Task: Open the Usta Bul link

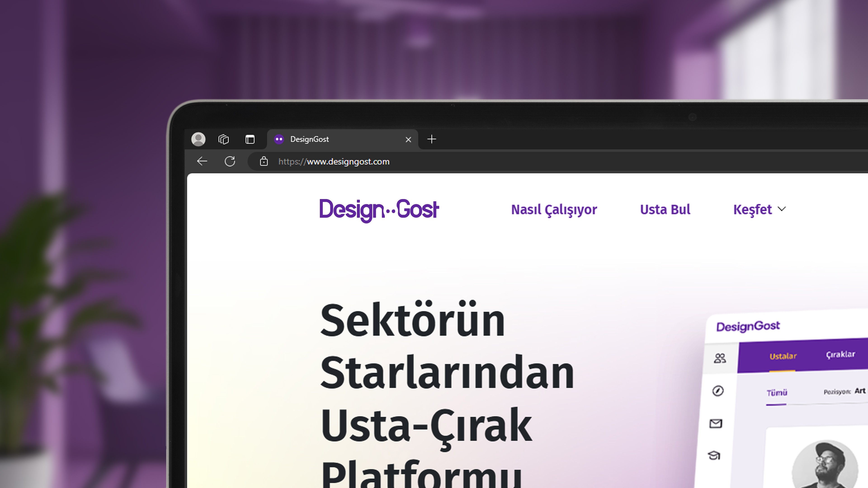Action: (665, 209)
